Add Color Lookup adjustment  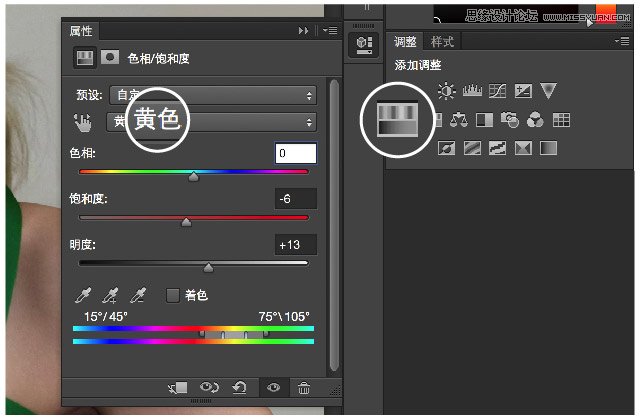[x=561, y=120]
